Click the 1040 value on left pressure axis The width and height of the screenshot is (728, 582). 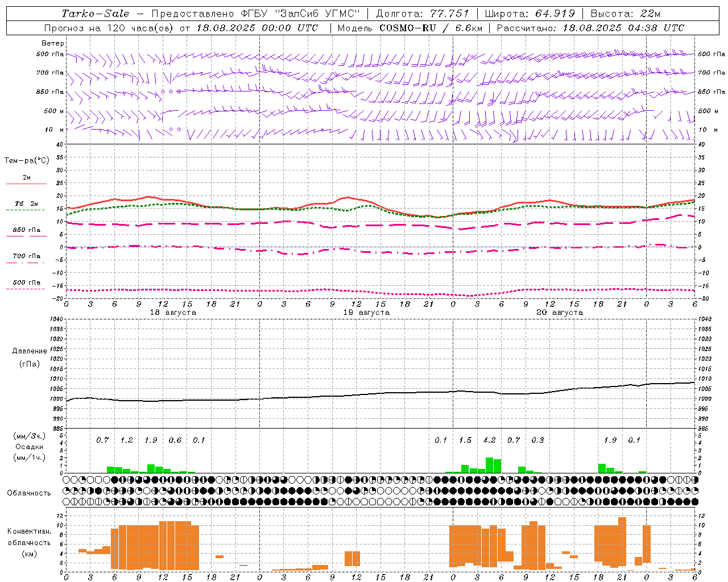(x=56, y=319)
